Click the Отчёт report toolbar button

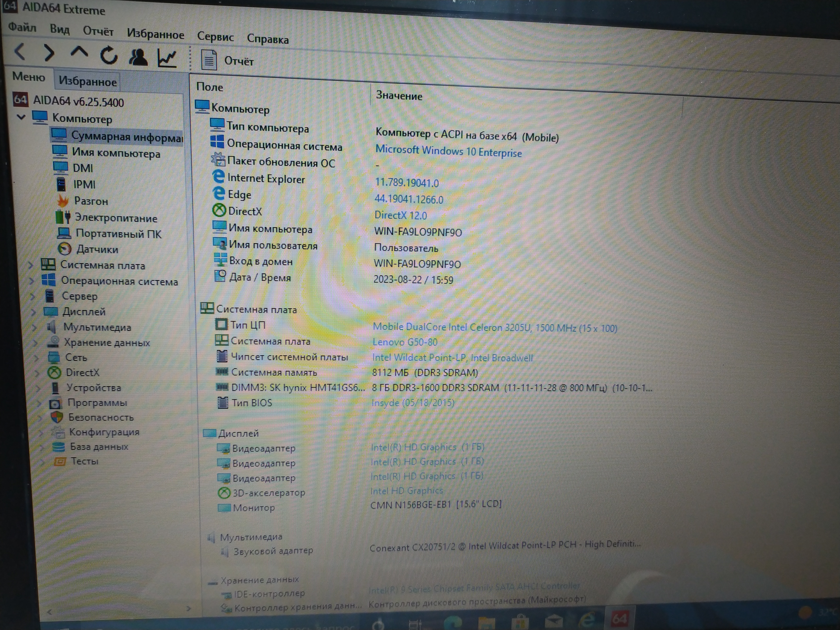click(x=227, y=60)
